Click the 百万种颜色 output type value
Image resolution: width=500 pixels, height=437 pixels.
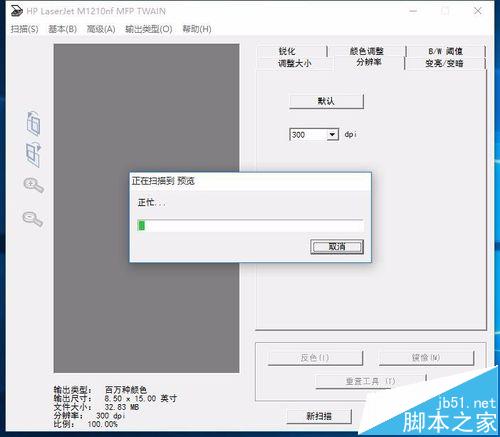coord(126,390)
